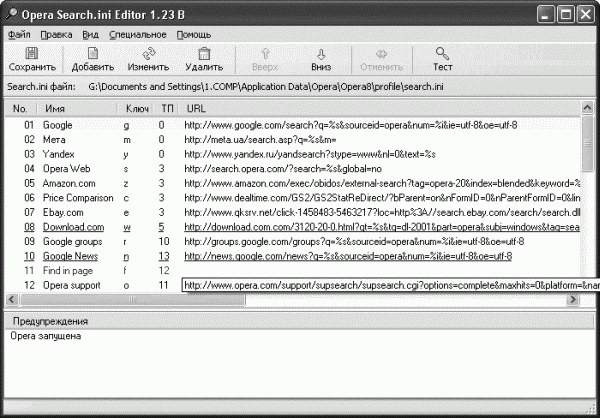Click the Удалить trash icon

[x=204, y=53]
